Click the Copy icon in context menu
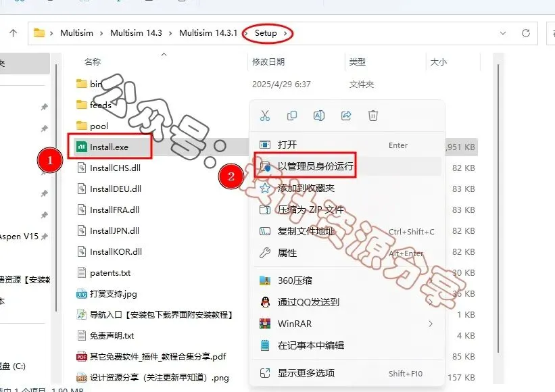The image size is (555, 392). tap(292, 116)
